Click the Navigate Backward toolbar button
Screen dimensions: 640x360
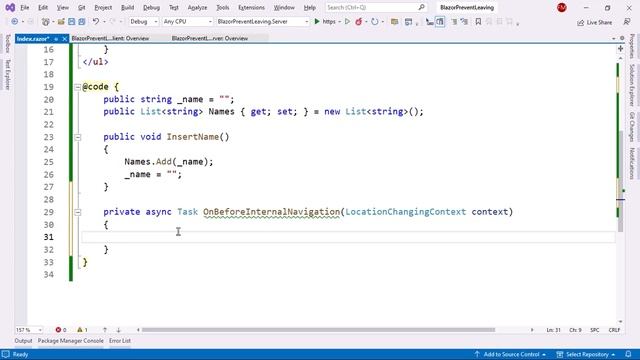click(15, 22)
